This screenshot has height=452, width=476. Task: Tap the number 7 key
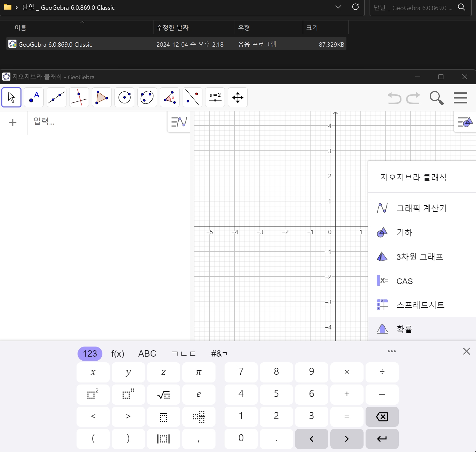pyautogui.click(x=241, y=372)
